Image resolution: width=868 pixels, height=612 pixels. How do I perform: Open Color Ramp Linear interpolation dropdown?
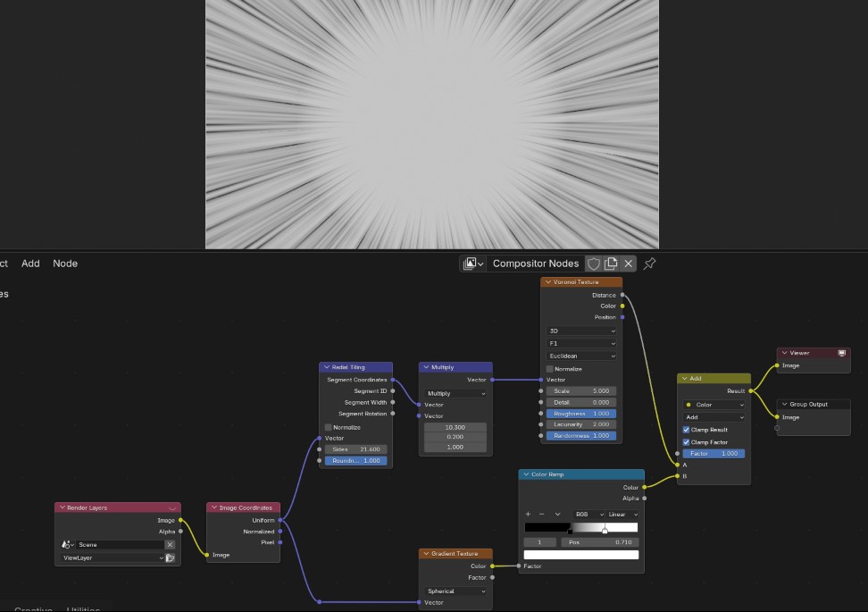click(622, 515)
